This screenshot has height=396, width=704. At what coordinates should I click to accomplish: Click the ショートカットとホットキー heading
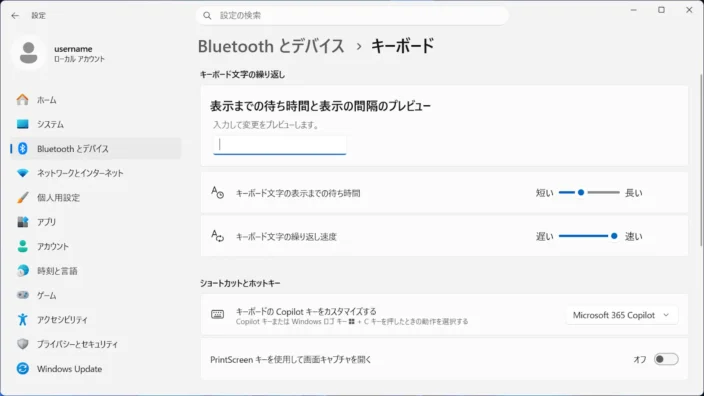[240, 283]
